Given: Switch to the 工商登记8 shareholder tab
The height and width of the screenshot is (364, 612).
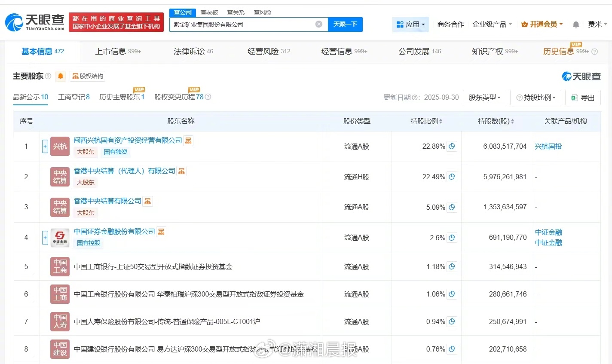Looking at the screenshot, I should pos(73,97).
